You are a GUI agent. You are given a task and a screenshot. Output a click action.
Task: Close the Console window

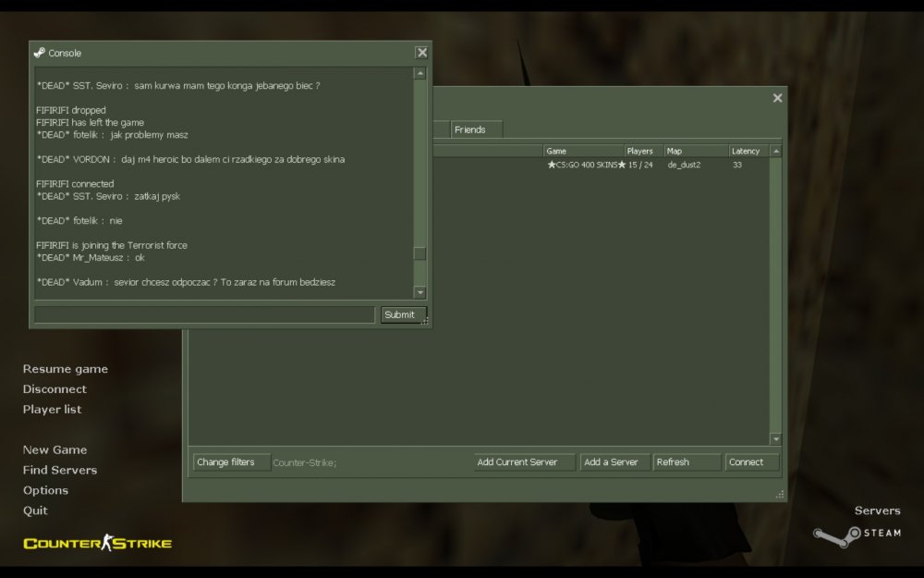[421, 53]
